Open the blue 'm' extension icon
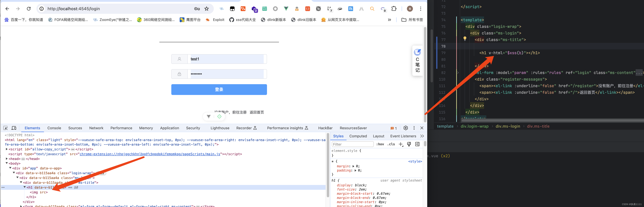Screen dimensions: 644x207 pos(351,9)
